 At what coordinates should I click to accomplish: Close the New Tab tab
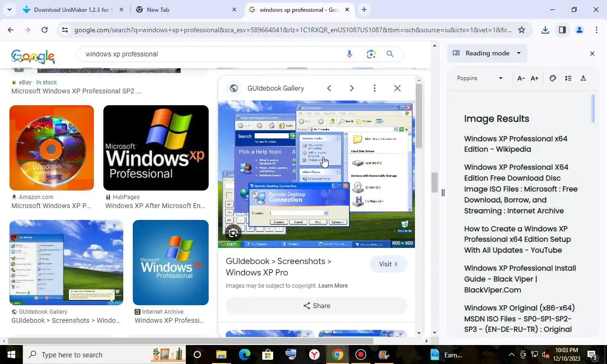coord(234,9)
